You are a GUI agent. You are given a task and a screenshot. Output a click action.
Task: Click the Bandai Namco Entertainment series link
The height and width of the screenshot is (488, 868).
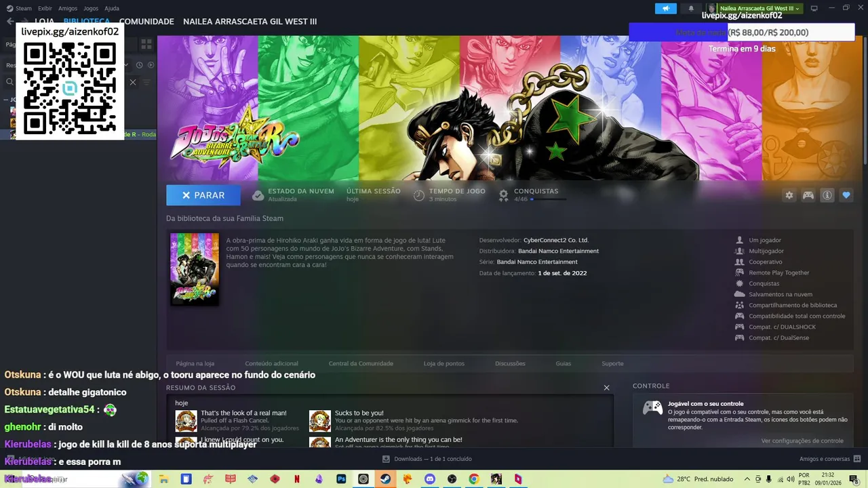coord(537,262)
